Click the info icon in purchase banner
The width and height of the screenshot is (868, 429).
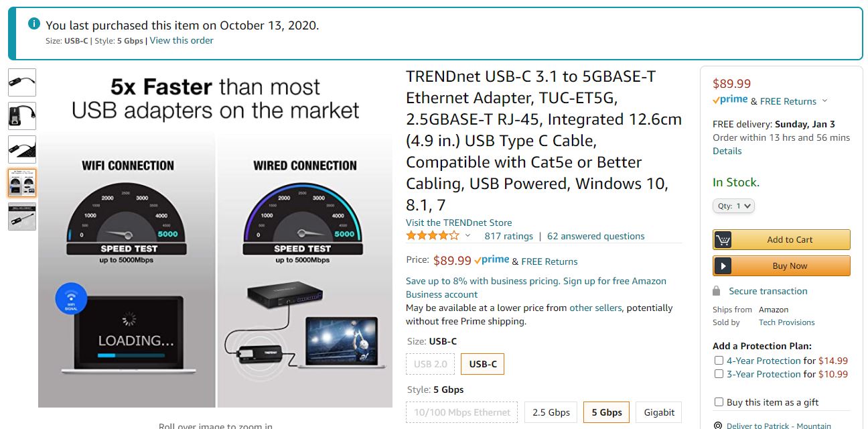(34, 24)
